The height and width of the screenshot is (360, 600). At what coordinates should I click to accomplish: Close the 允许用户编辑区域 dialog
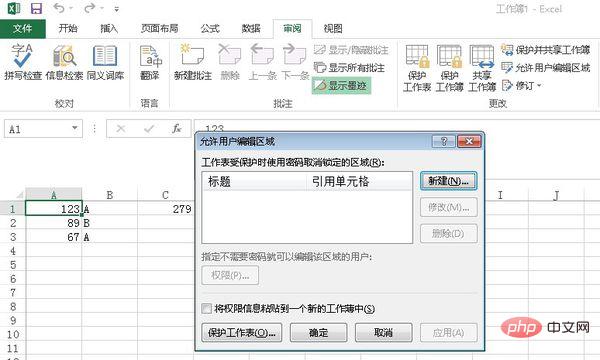(469, 142)
